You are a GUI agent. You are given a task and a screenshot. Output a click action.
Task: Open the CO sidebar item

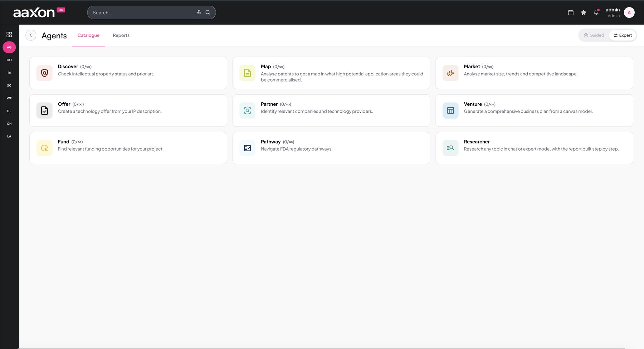(x=9, y=60)
